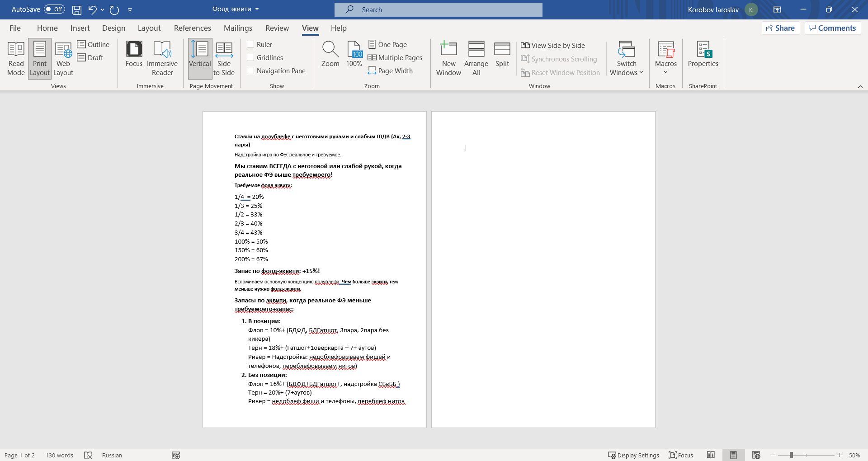Open the Zoom dialog
The height and width of the screenshot is (461, 868).
pyautogui.click(x=330, y=54)
